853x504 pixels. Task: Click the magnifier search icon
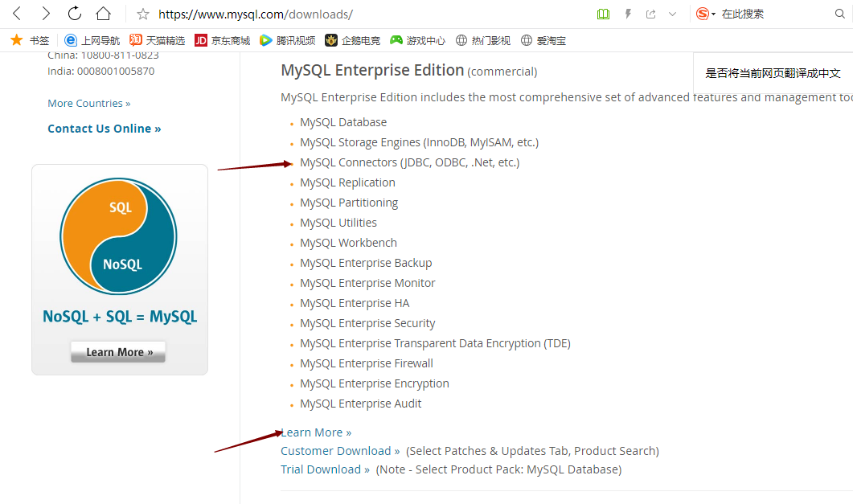[x=840, y=14]
